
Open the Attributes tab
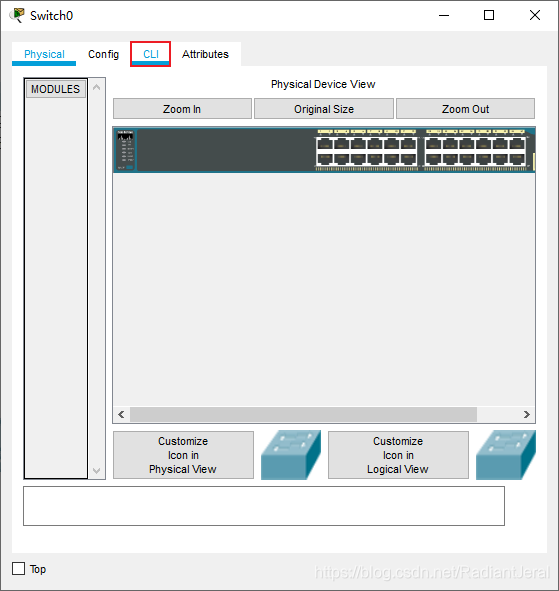click(205, 54)
